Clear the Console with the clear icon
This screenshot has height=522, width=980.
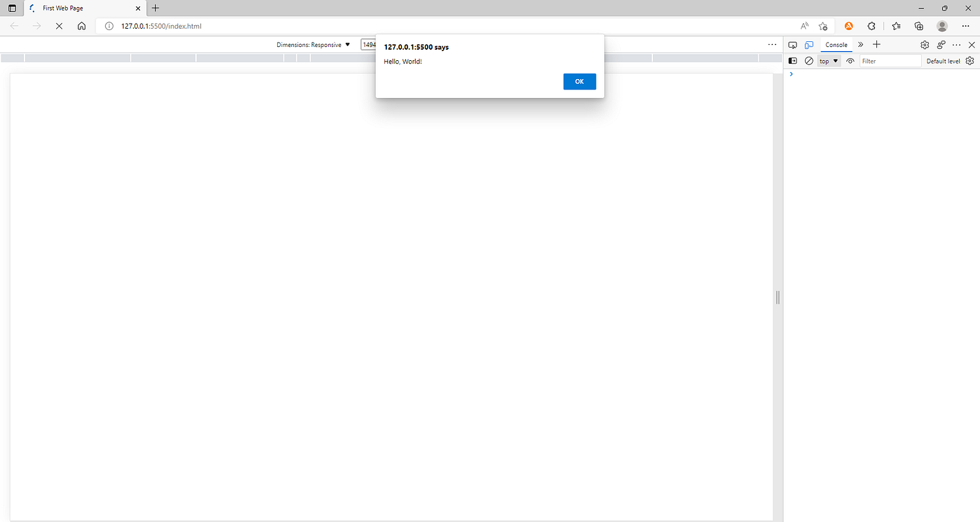808,61
